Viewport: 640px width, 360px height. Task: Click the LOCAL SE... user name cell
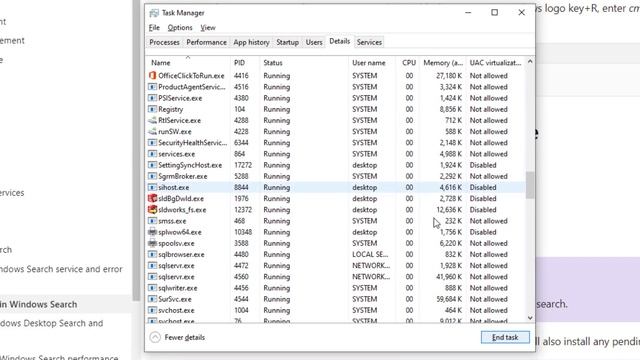click(370, 254)
